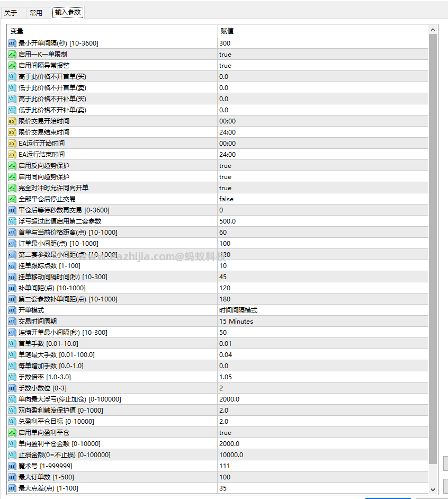448x499 pixels.
Task: Click the string icon beside EA运行结束时间
Action: (x=12, y=155)
